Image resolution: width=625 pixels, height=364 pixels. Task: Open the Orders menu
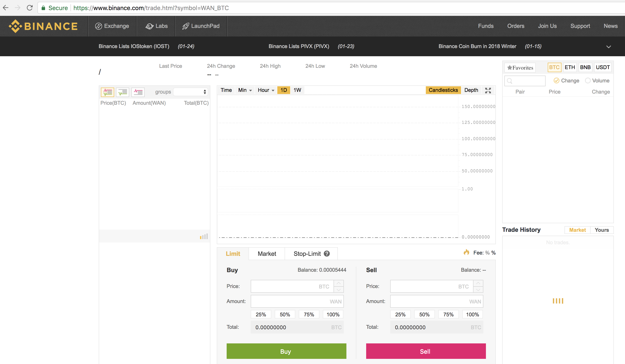[x=516, y=26]
